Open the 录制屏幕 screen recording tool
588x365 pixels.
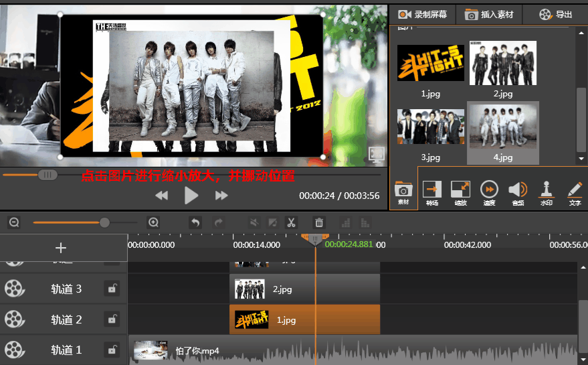click(422, 15)
